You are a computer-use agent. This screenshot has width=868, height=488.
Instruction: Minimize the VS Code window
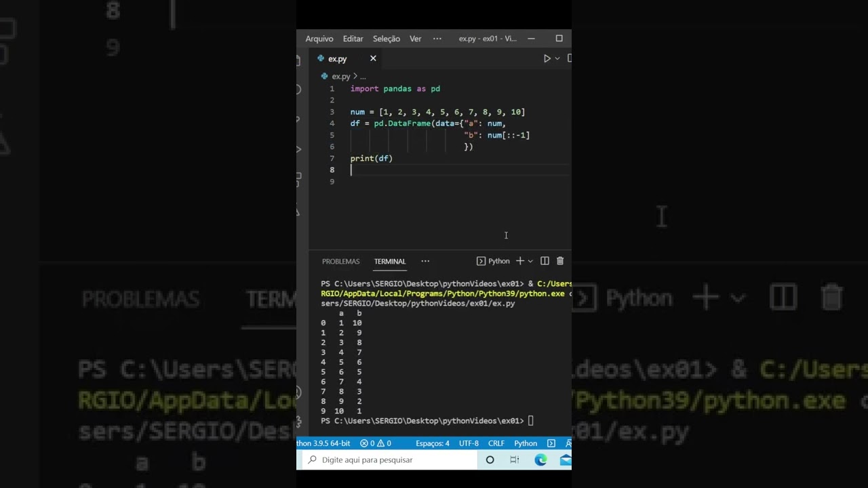pyautogui.click(x=531, y=39)
